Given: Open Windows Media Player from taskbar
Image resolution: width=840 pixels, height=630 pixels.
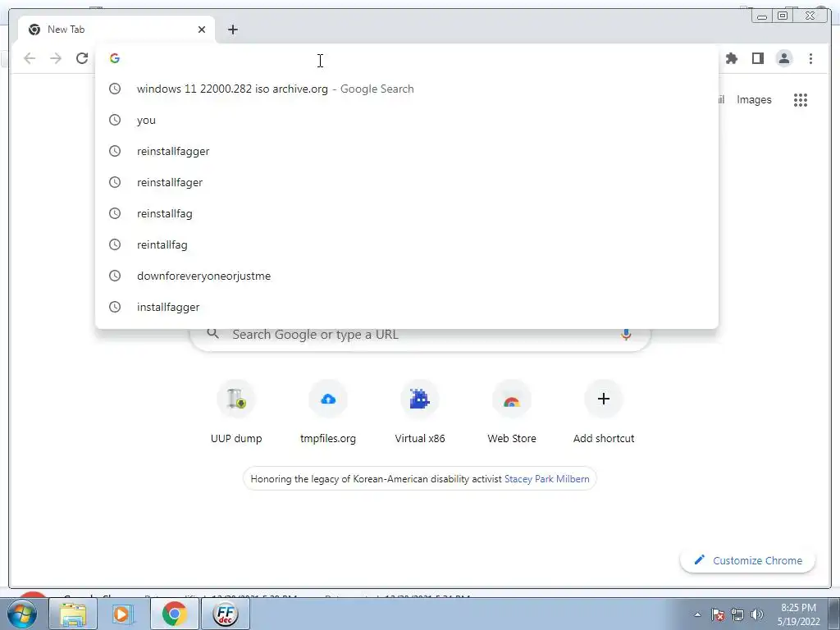Looking at the screenshot, I should click(123, 614).
